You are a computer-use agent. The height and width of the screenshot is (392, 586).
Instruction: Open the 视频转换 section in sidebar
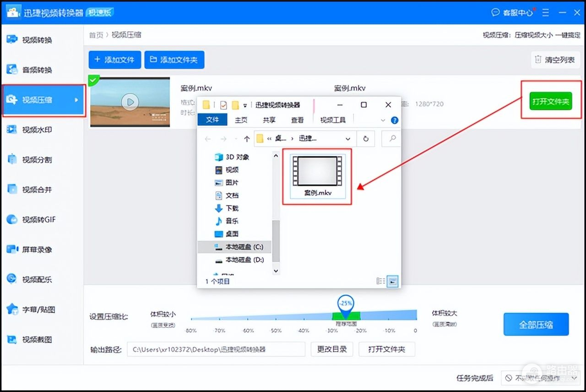pos(37,40)
